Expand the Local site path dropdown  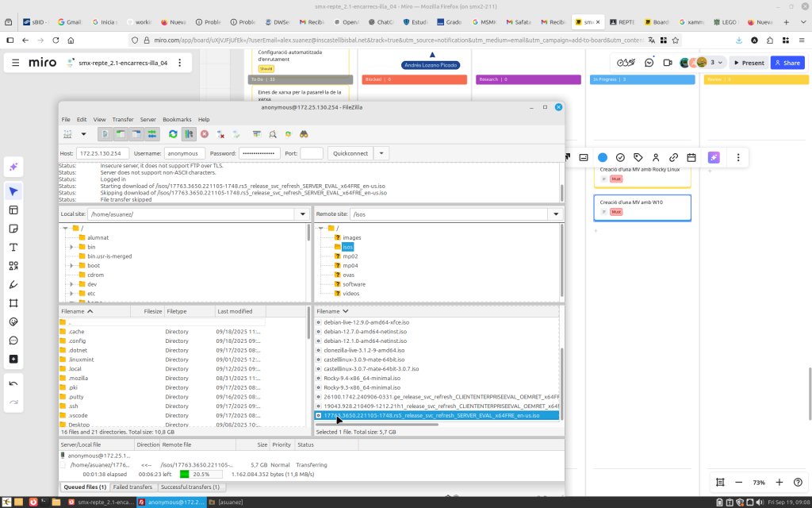click(x=302, y=214)
